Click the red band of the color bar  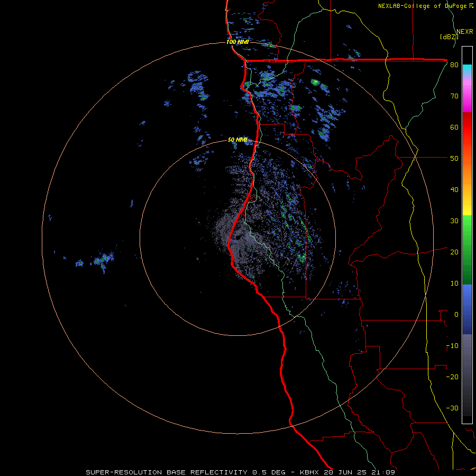point(467,127)
